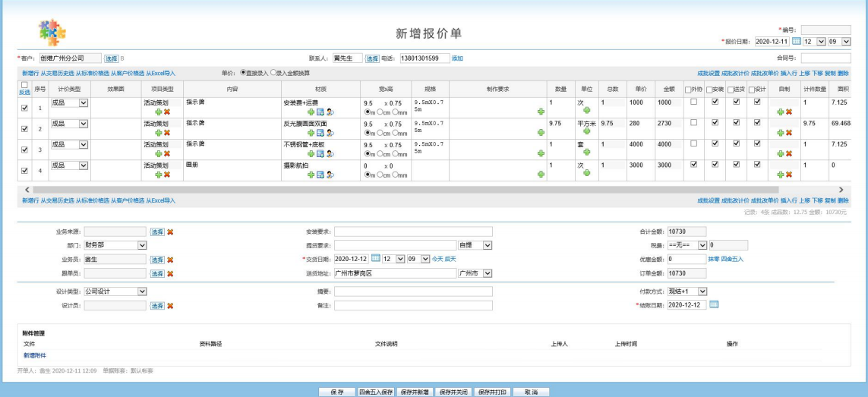The width and height of the screenshot is (868, 397).
Task: Click the red X in row 3 自制 column
Action: point(788,154)
